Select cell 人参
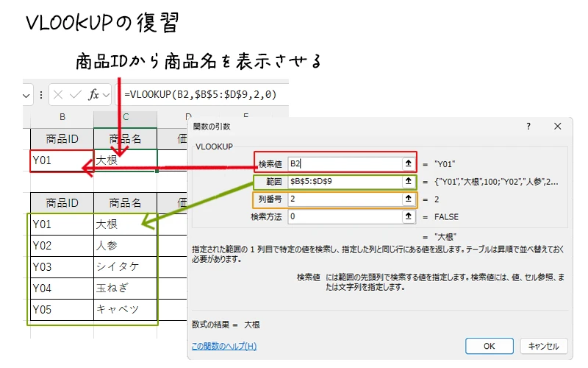Image resolution: width=588 pixels, height=368 pixels. [x=125, y=246]
